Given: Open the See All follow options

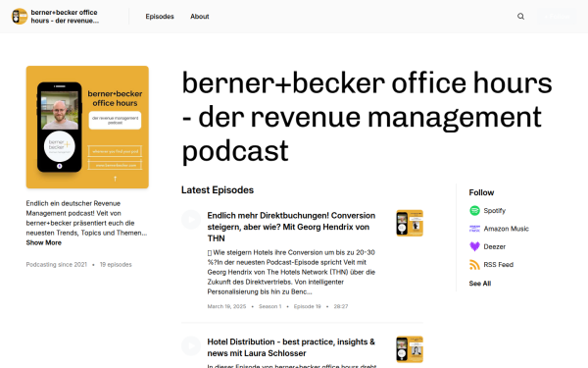Looking at the screenshot, I should (x=480, y=284).
